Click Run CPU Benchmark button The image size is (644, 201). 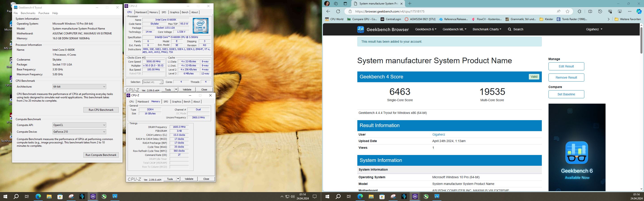(101, 110)
